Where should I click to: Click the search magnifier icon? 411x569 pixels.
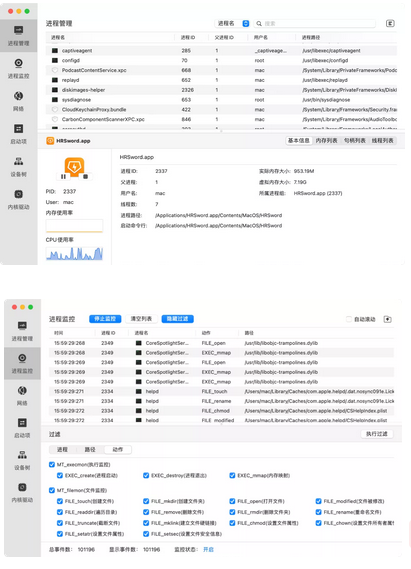pos(259,24)
